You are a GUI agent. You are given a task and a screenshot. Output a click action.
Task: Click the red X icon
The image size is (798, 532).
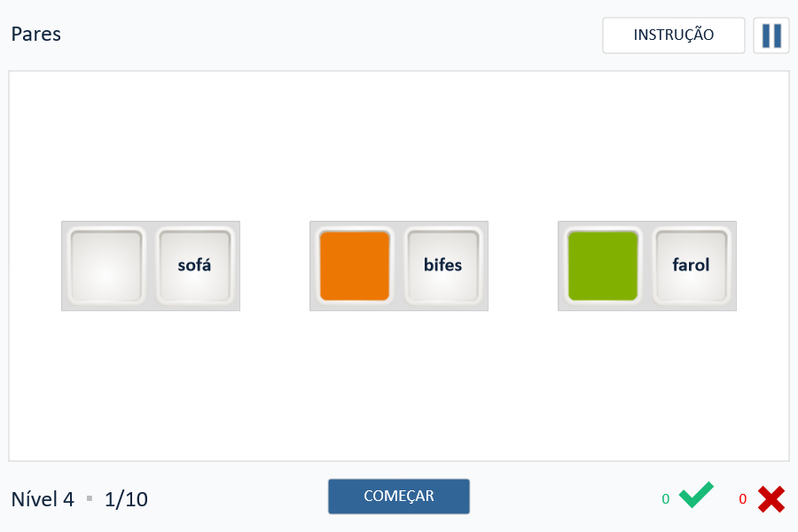(771, 499)
